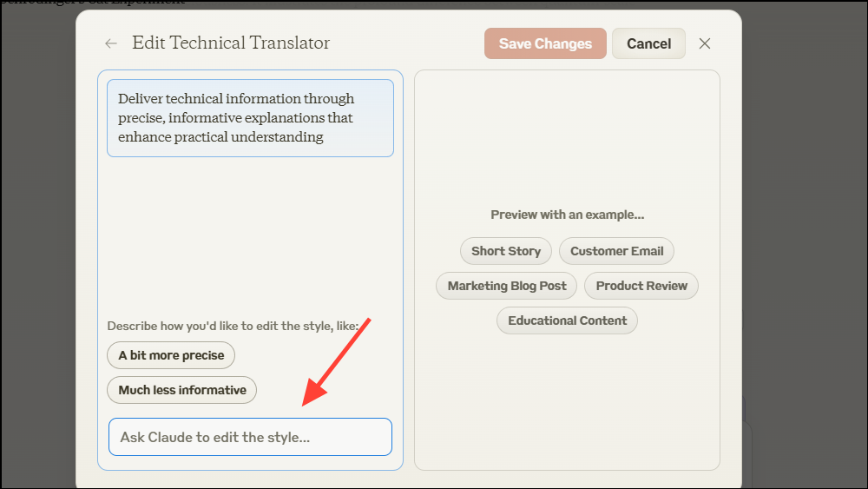Preview the style with Short Story
The height and width of the screenshot is (489, 868).
[506, 251]
